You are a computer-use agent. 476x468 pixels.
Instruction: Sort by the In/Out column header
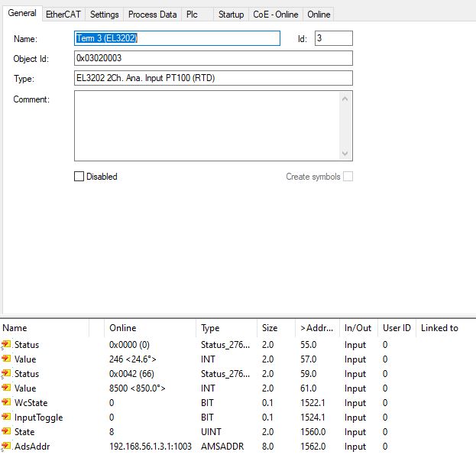click(x=358, y=328)
